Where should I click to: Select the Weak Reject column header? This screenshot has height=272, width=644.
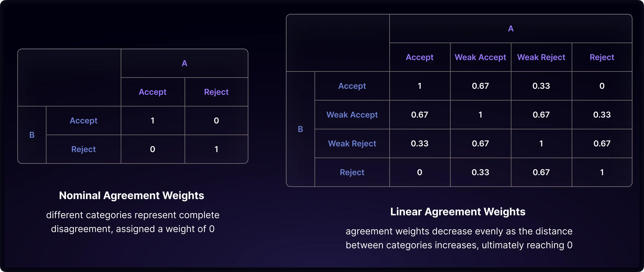click(x=541, y=57)
